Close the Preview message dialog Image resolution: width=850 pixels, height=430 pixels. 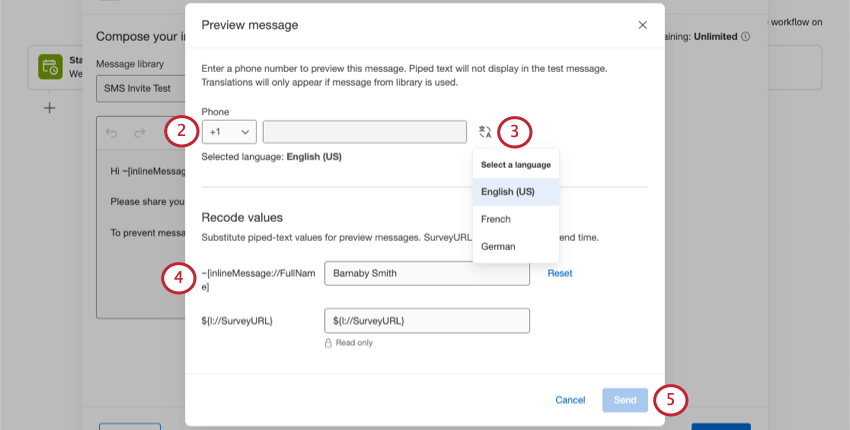click(642, 25)
